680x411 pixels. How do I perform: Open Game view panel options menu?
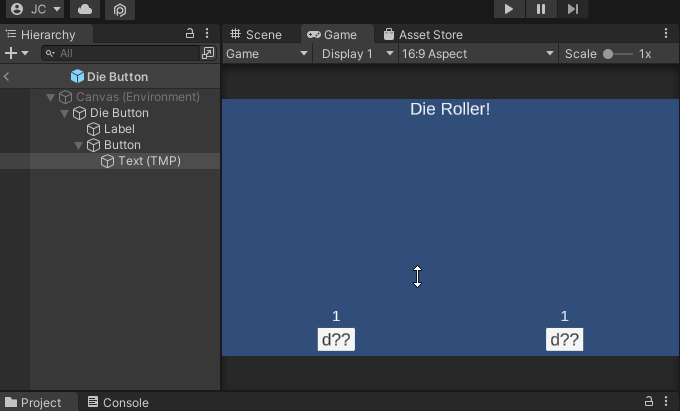(x=666, y=33)
